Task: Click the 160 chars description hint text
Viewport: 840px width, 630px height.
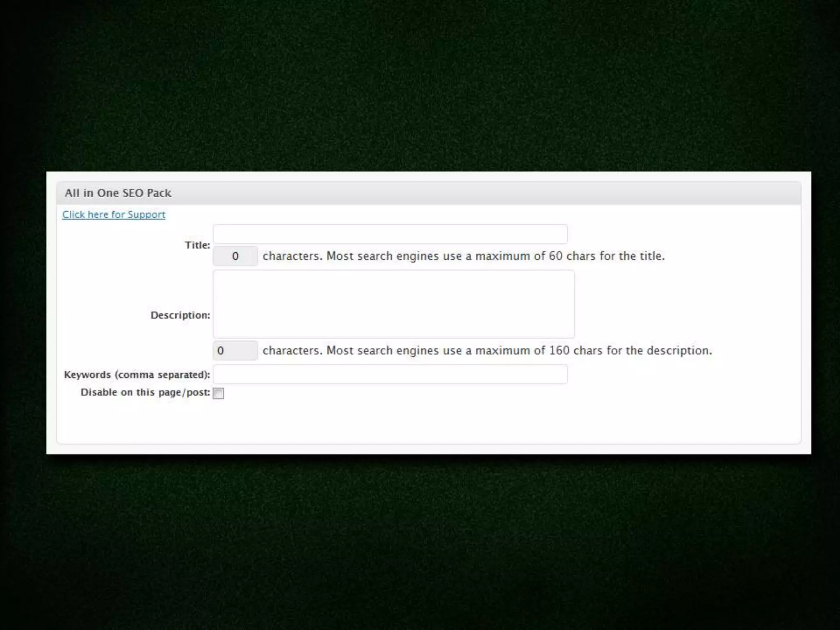Action: (487, 351)
